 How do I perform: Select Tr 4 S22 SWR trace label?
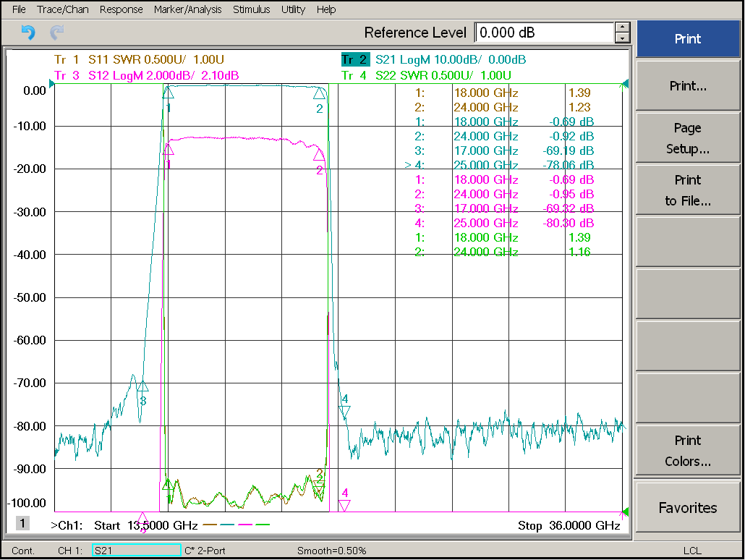(426, 75)
